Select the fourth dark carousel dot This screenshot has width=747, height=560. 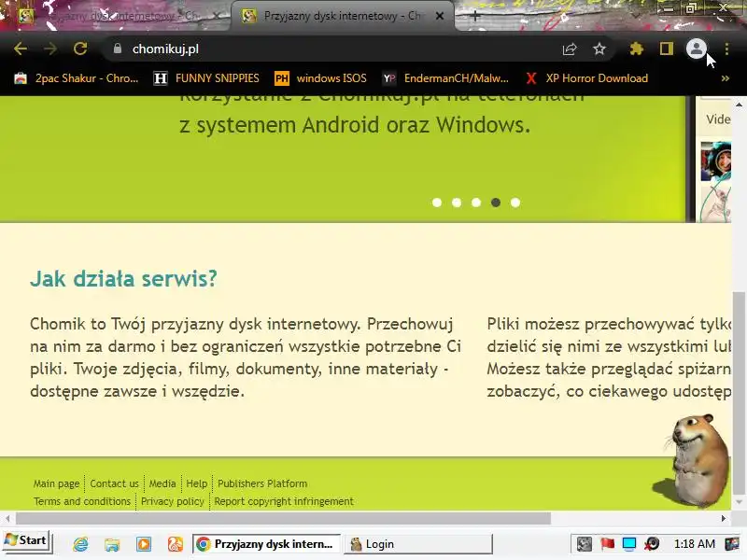click(x=496, y=203)
